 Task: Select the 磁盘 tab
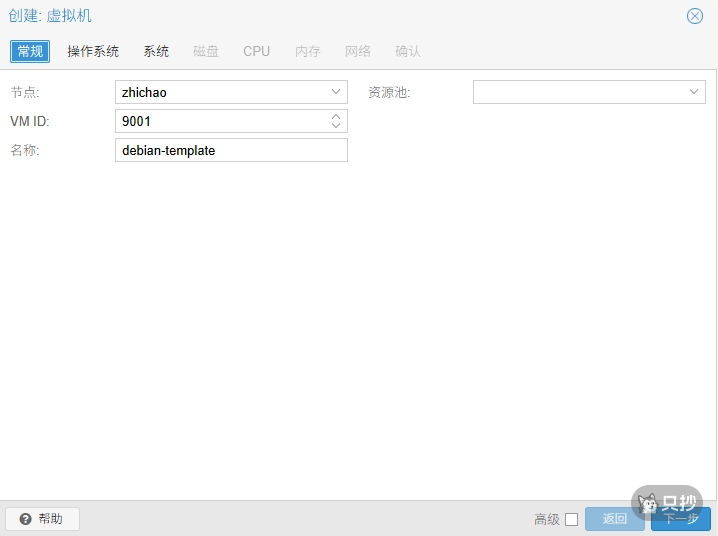[x=206, y=51]
